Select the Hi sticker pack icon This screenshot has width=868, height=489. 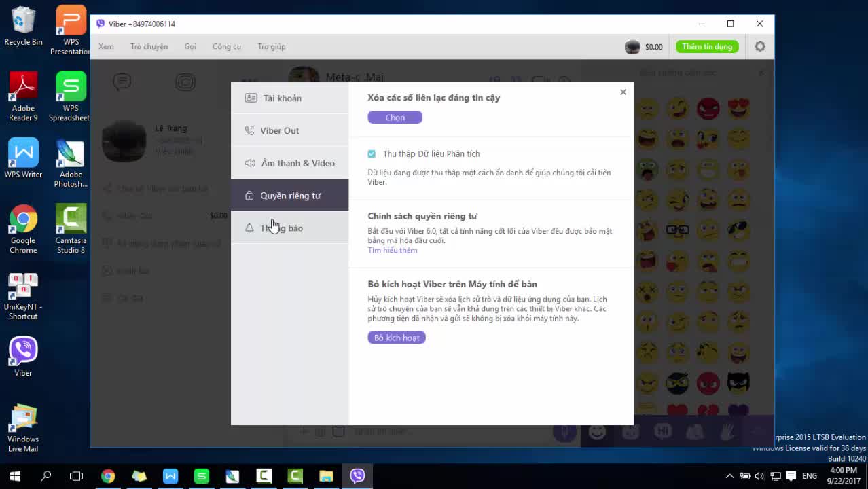663,431
